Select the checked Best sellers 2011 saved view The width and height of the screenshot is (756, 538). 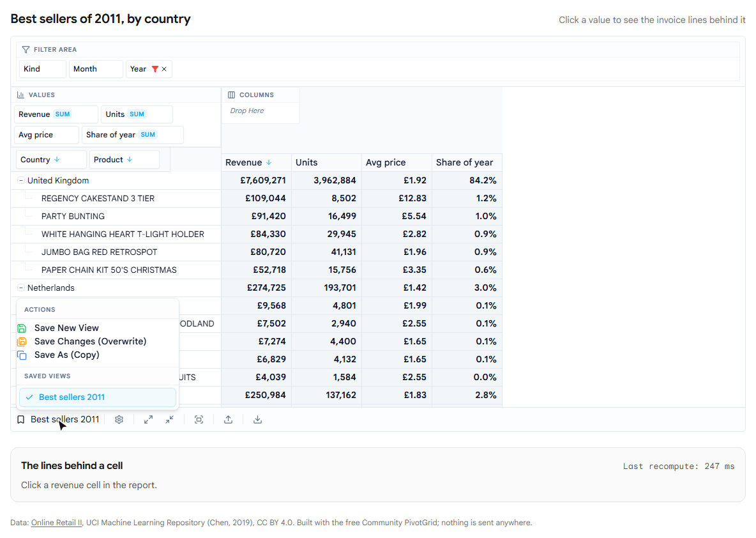[98, 397]
